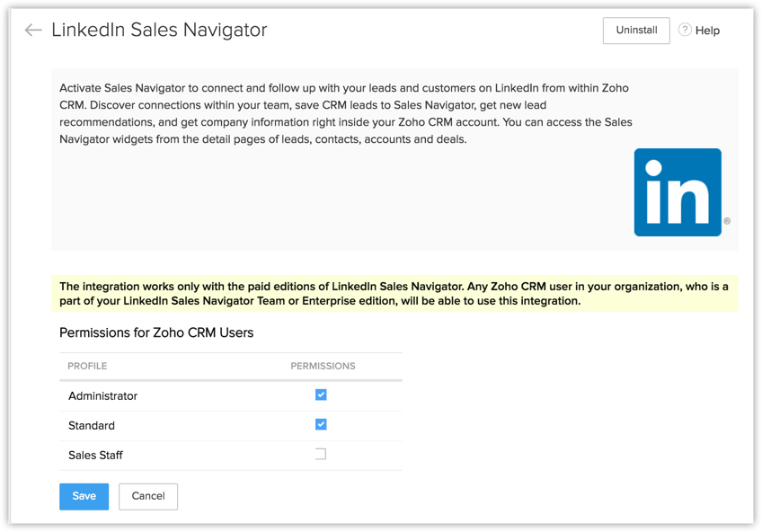Enable the Sales Staff permission checkbox

321,454
